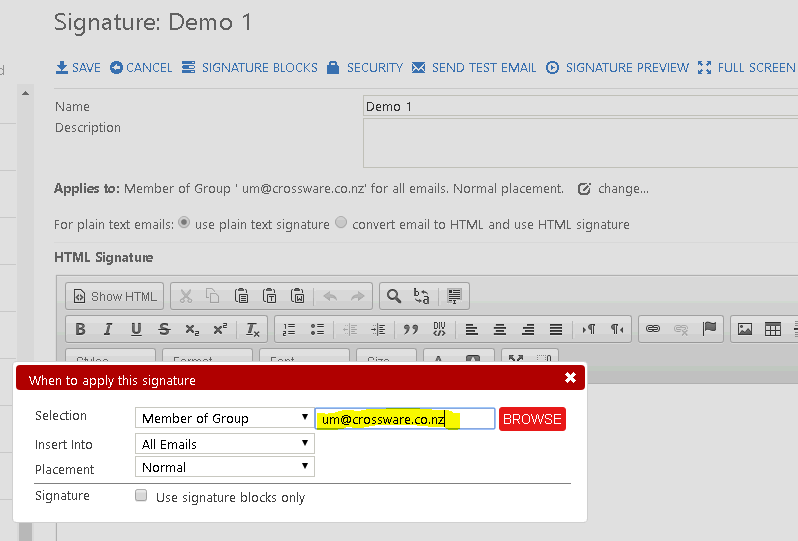Screen dimensions: 798x541
Task: Undo the last edit
Action: pyautogui.click(x=330, y=296)
